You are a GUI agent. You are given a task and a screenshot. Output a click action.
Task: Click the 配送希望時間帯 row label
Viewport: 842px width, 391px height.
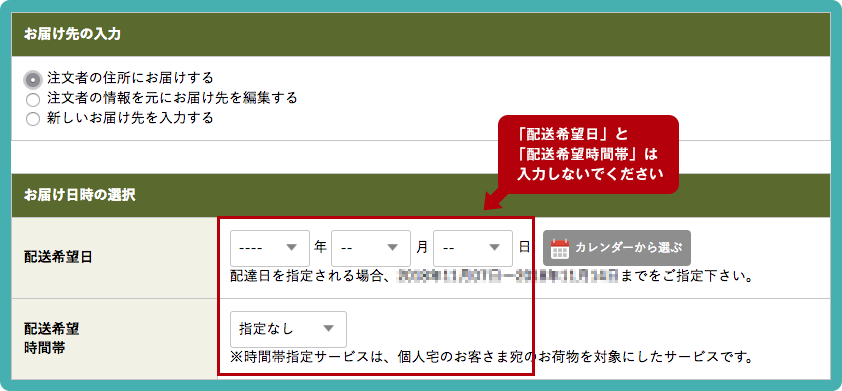point(52,338)
